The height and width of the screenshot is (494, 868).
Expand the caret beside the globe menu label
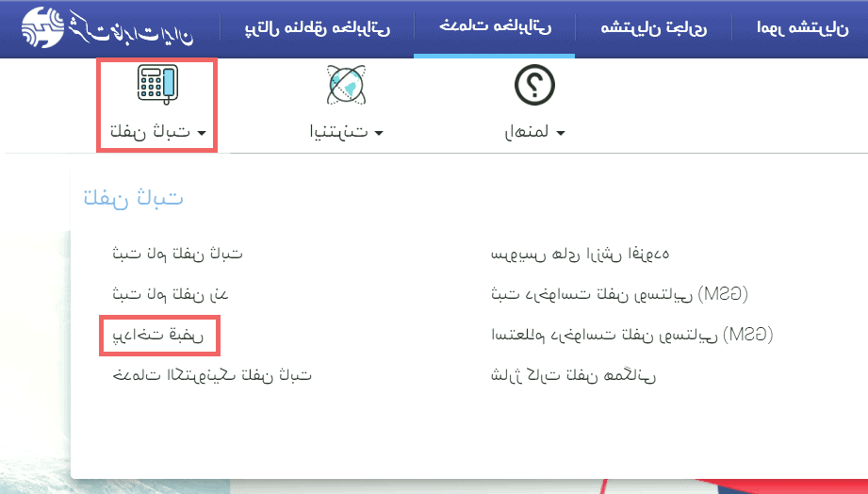(379, 133)
